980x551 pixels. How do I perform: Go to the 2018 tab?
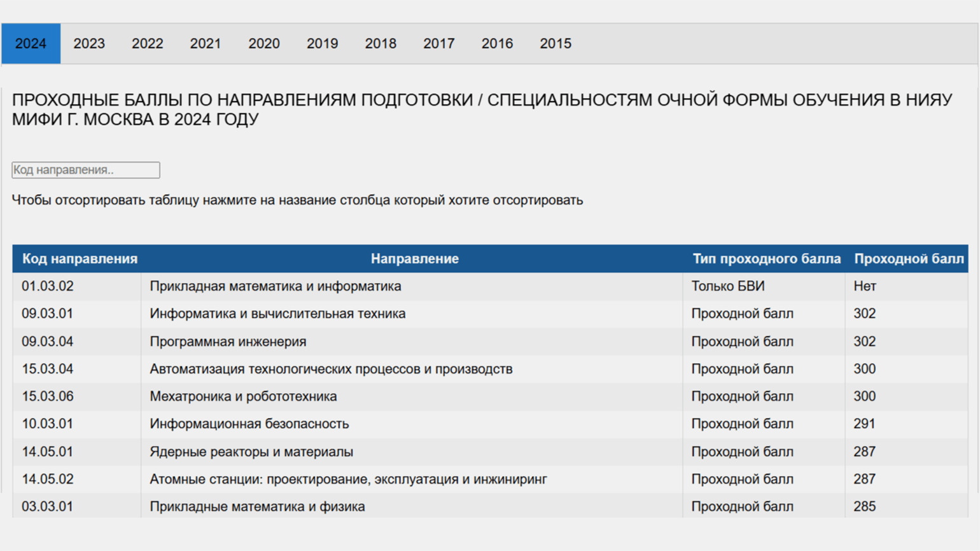pos(381,44)
